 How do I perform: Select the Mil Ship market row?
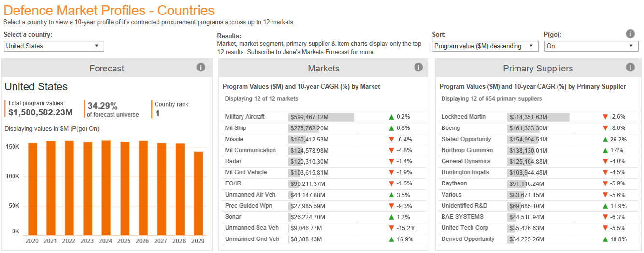pos(324,128)
